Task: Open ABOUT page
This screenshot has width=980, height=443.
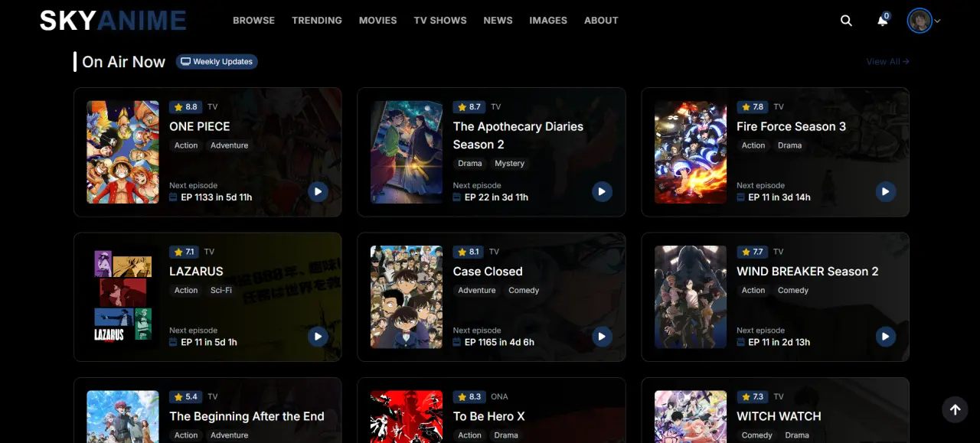Action: point(601,21)
